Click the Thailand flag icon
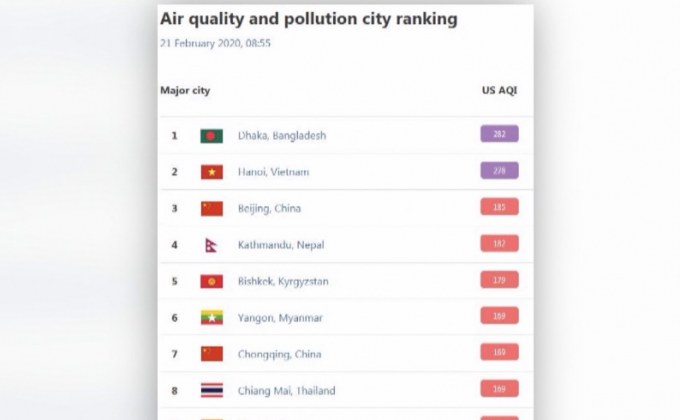 211,390
